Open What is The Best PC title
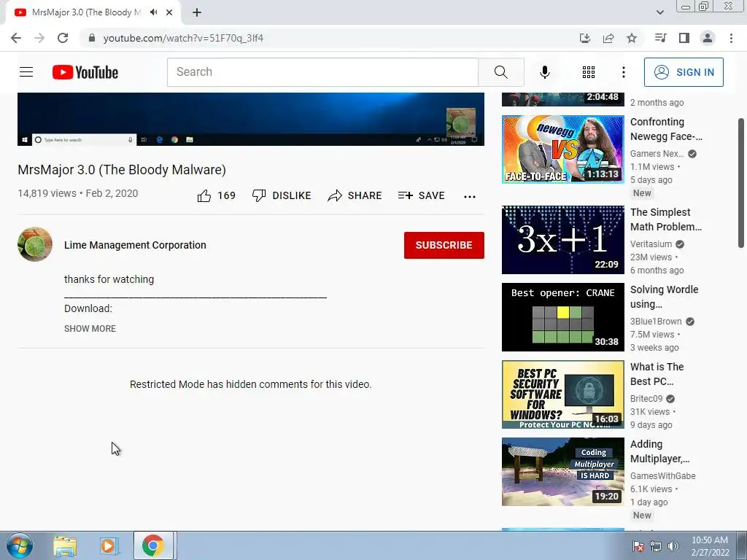The width and height of the screenshot is (747, 560). point(657,374)
